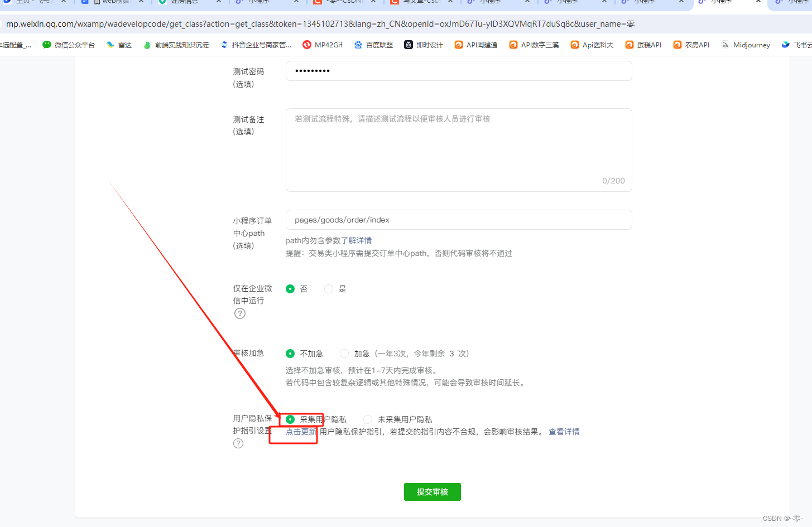Click the help icon under 仅在企业微信中运行

click(240, 313)
